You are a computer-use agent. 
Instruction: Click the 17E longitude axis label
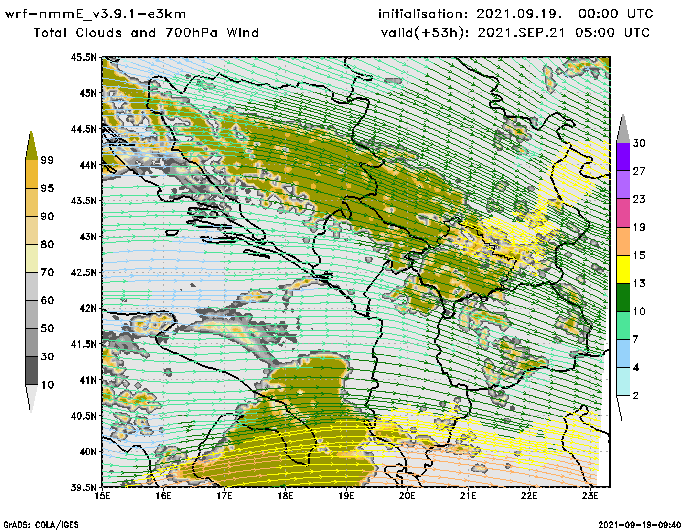pyautogui.click(x=225, y=496)
